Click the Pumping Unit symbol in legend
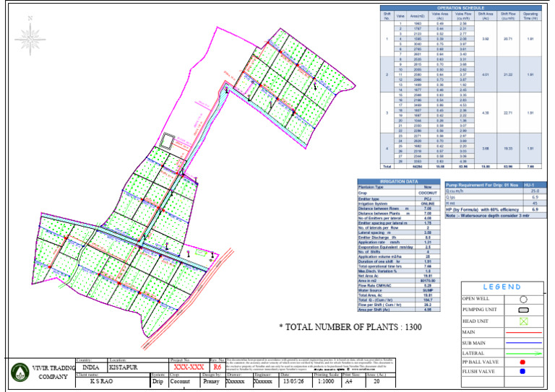 point(523,310)
